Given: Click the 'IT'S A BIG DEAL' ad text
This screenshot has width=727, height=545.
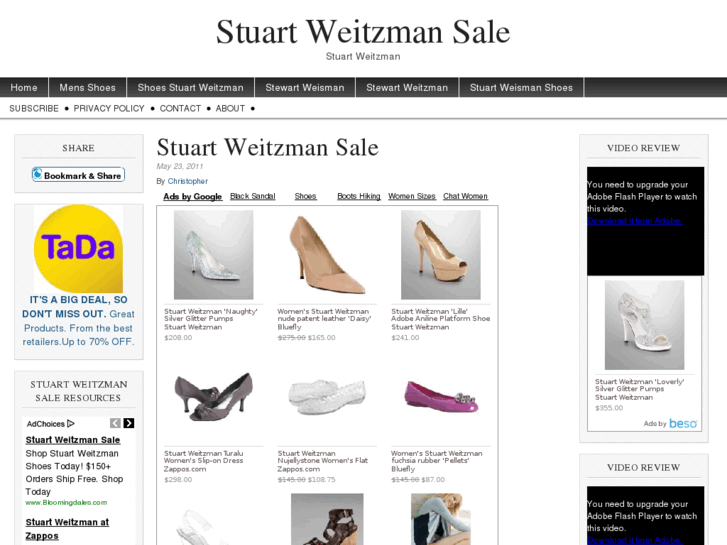Looking at the screenshot, I should tap(78, 321).
